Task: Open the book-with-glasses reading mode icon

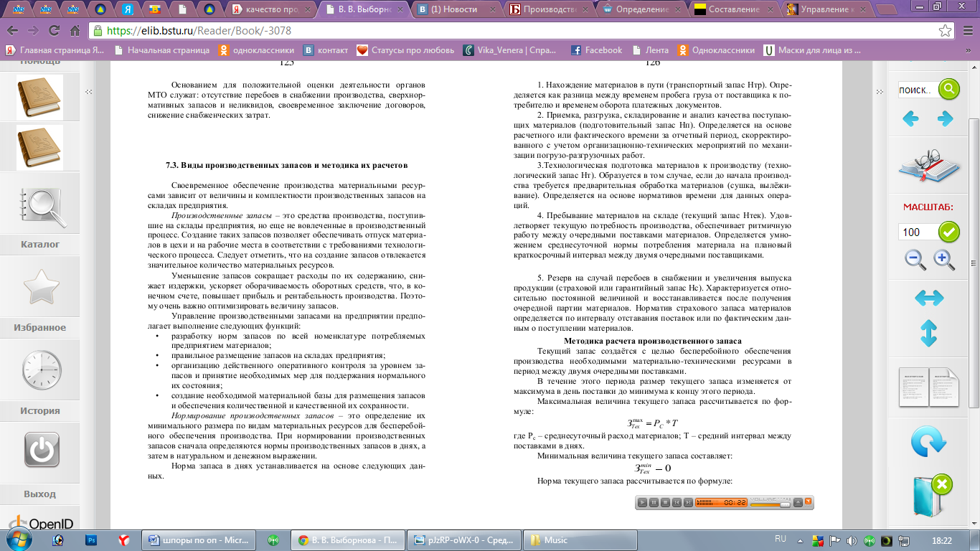Action: (928, 164)
